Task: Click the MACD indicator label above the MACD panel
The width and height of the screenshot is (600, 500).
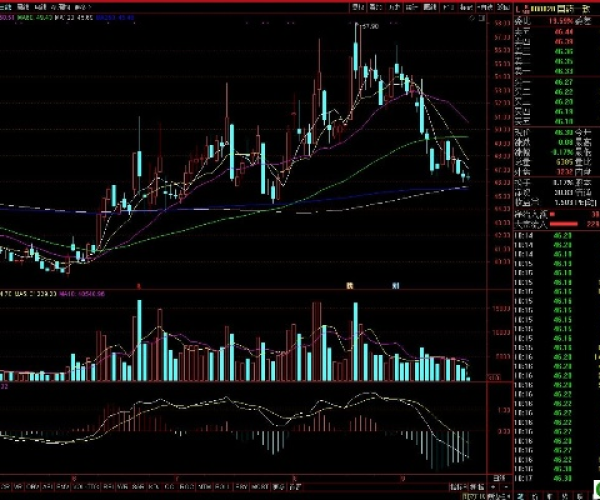Action: 5,385
